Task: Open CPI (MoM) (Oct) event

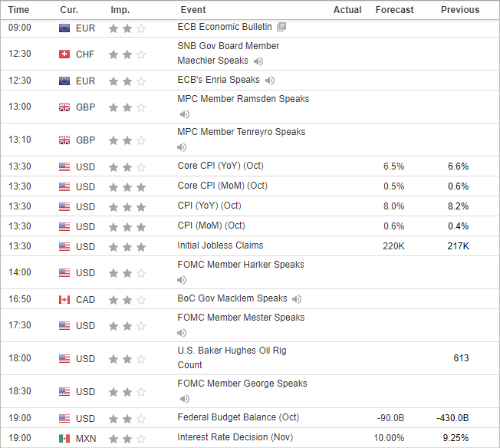Action: 211,226
